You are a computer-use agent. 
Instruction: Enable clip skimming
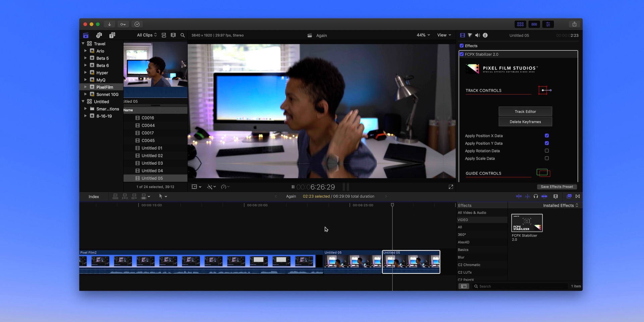(519, 196)
